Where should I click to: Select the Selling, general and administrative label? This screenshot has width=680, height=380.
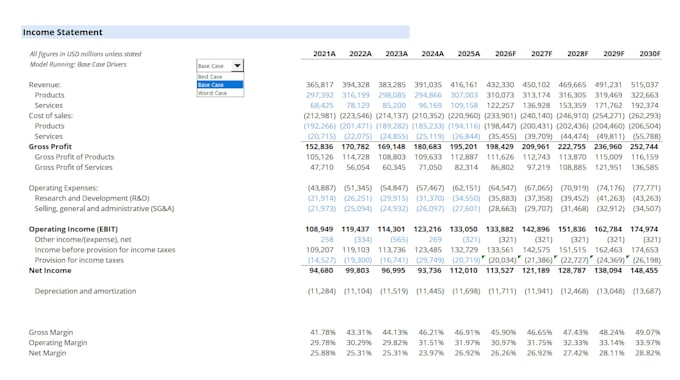pos(105,209)
